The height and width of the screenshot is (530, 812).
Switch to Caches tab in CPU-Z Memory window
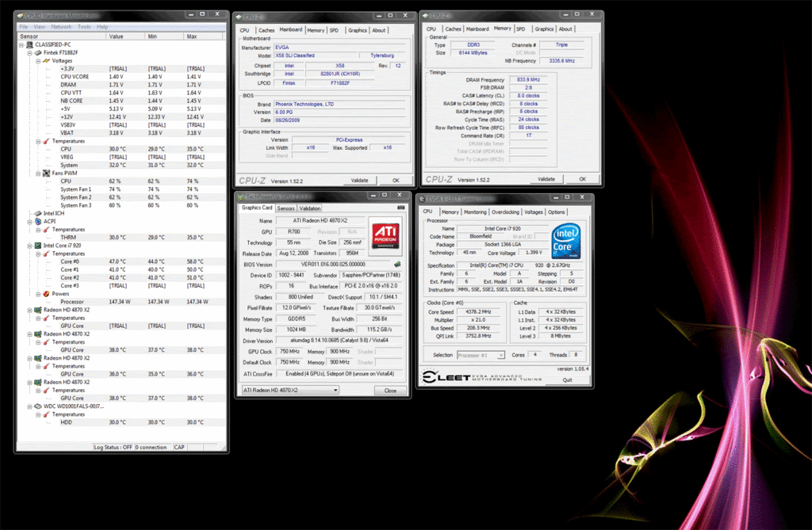[453, 29]
